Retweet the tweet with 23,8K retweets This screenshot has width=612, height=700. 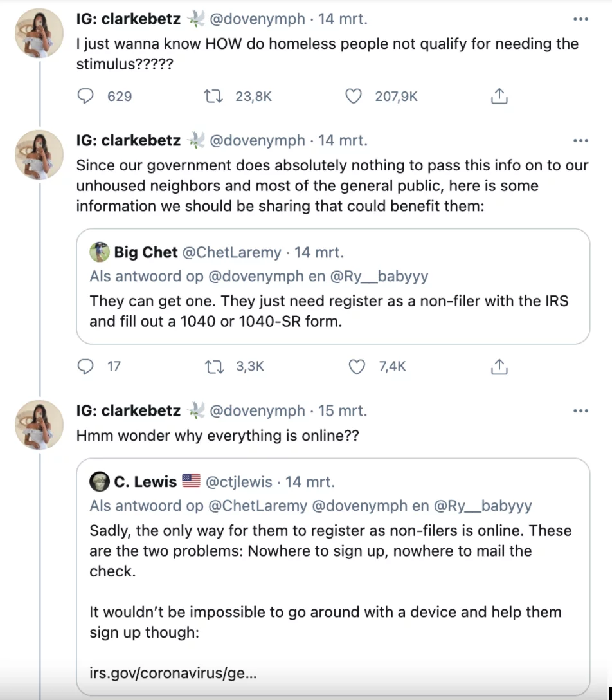pyautogui.click(x=212, y=97)
